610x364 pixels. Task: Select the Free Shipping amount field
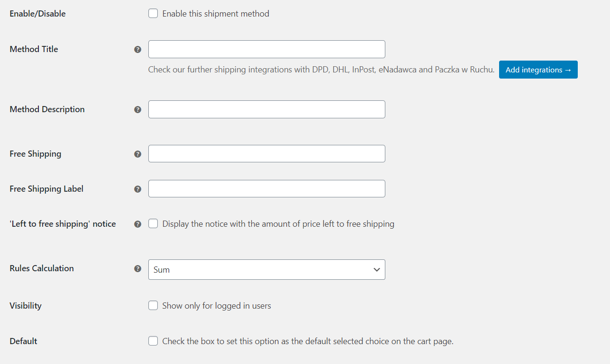pos(267,154)
